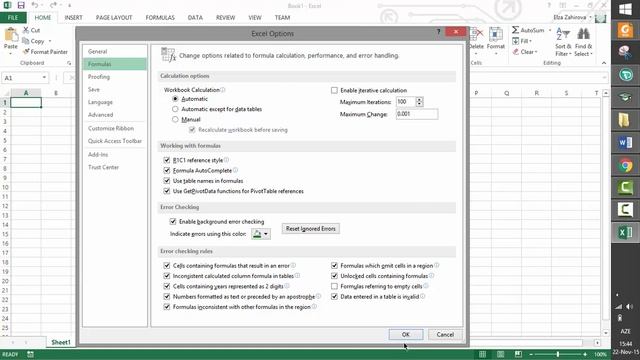Screen dimensions: 640x360
Task: Select Manual calculation option
Action: point(175,119)
